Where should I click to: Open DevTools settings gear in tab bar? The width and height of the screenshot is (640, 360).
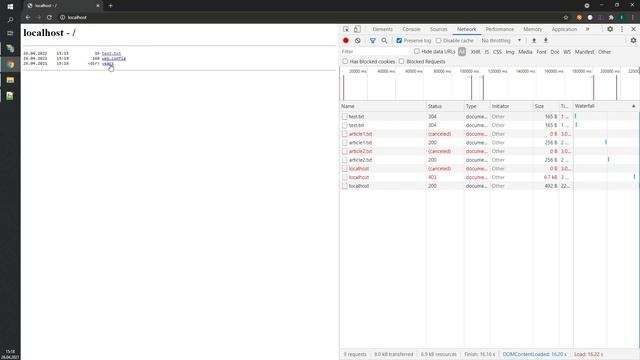pos(610,29)
